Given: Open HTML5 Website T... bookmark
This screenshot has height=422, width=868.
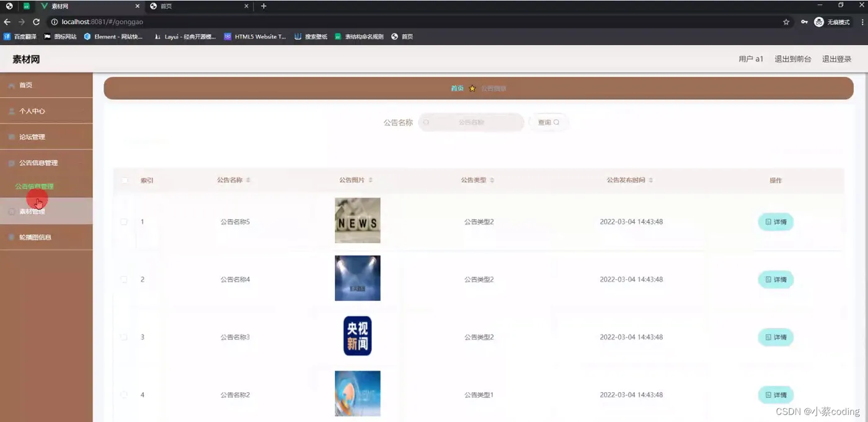Looking at the screenshot, I should 255,37.
